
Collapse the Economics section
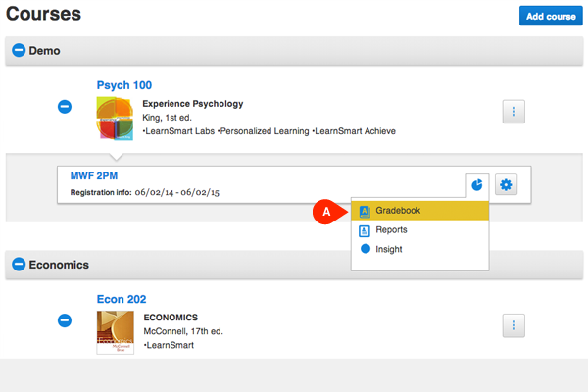tap(18, 265)
